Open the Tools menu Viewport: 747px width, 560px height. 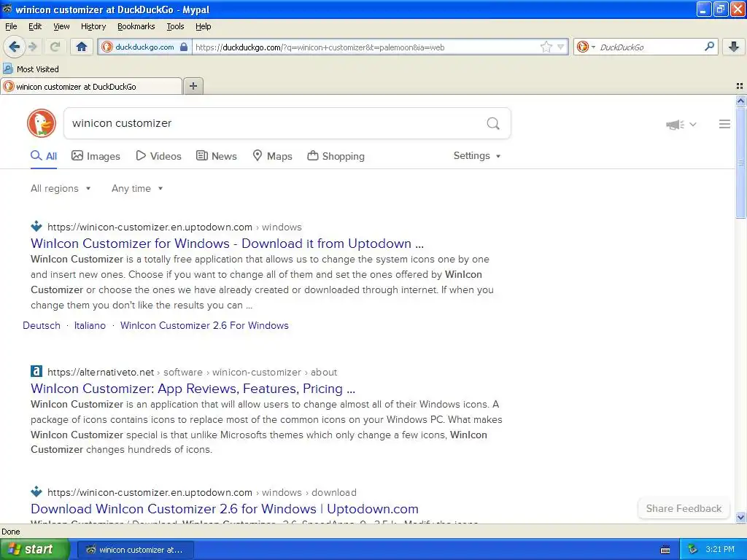[175, 26]
